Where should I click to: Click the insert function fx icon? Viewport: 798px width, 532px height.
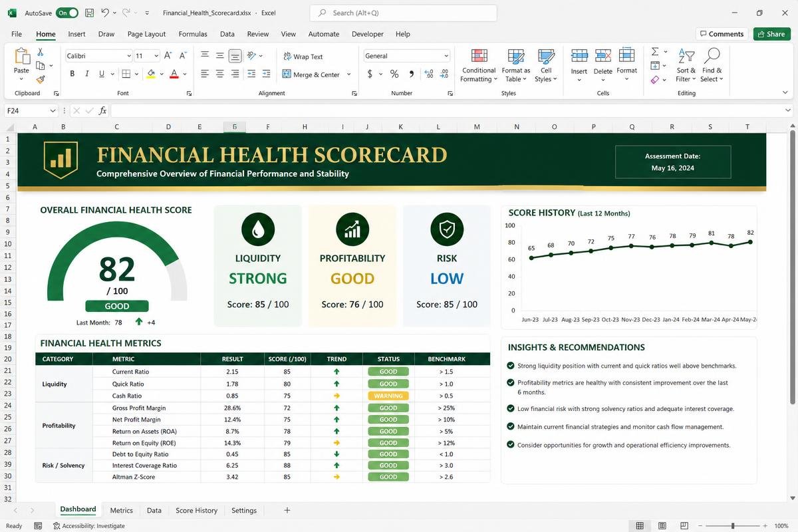pyautogui.click(x=102, y=111)
